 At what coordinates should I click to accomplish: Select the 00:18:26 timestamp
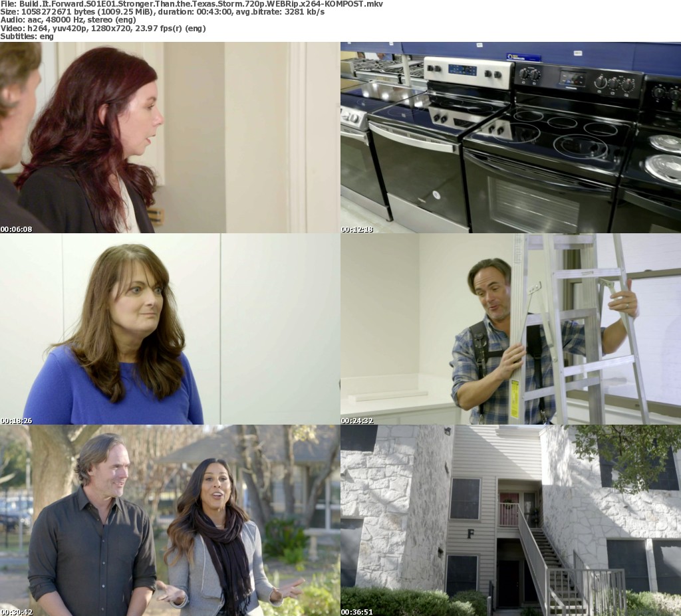point(17,421)
